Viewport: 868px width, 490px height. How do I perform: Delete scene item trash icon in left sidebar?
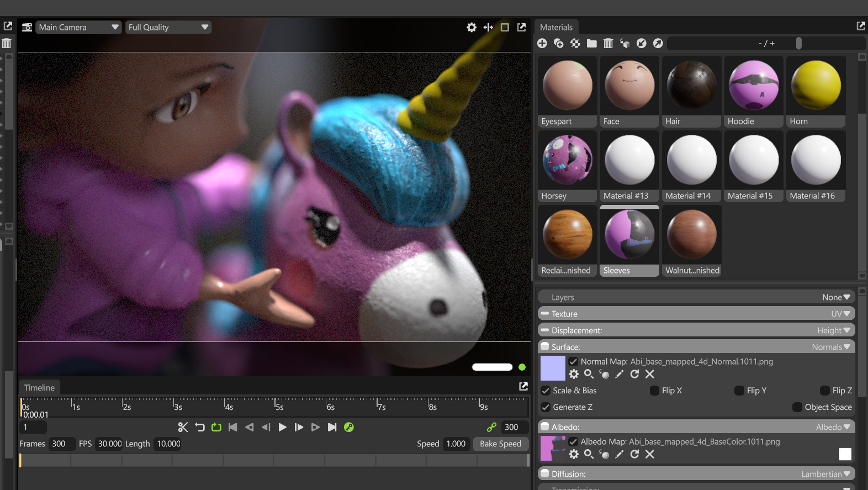pyautogui.click(x=7, y=43)
